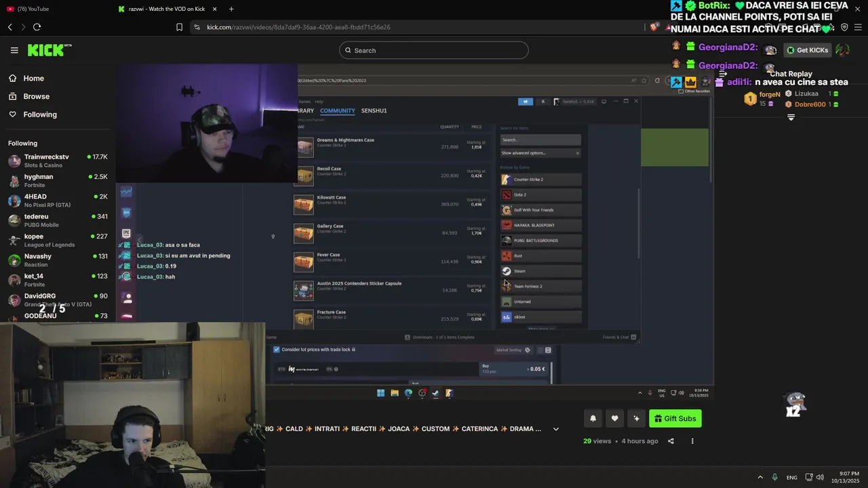Click the Kick logo
Screen dimensions: 868x488
(x=49, y=50)
